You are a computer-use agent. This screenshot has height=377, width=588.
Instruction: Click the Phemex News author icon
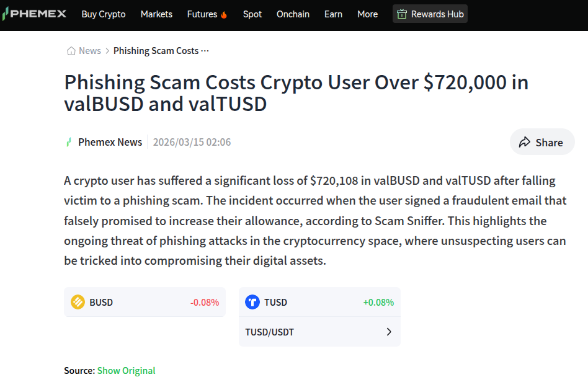tap(69, 142)
